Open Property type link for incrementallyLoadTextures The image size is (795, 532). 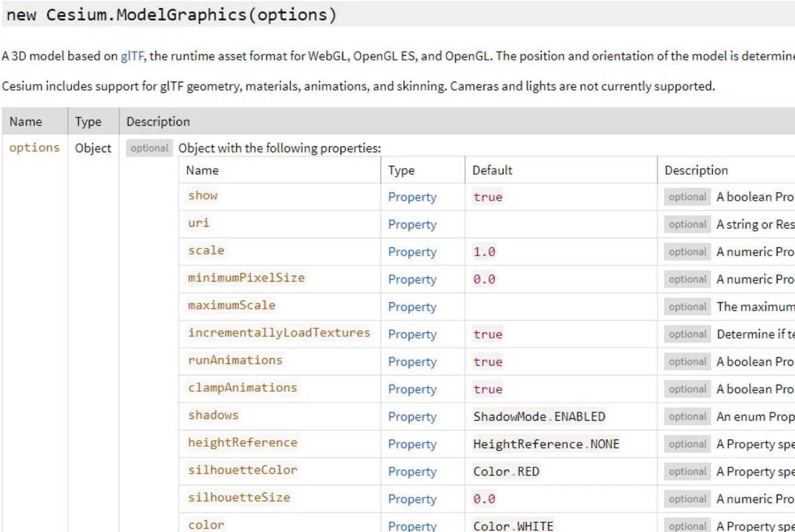point(412,334)
